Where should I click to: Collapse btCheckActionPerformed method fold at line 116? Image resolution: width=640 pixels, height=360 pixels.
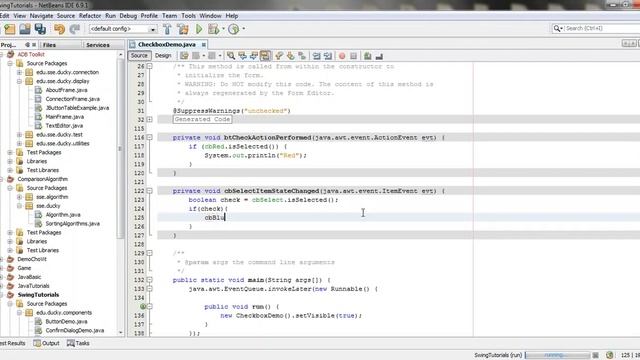click(x=150, y=138)
